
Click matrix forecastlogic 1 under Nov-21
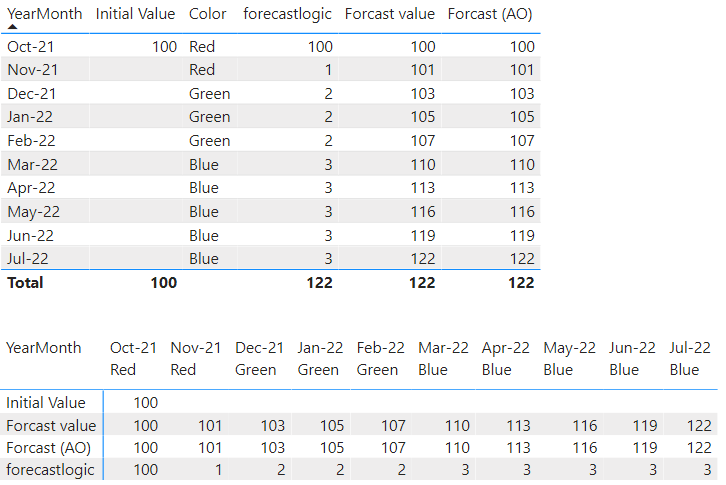[x=218, y=470]
